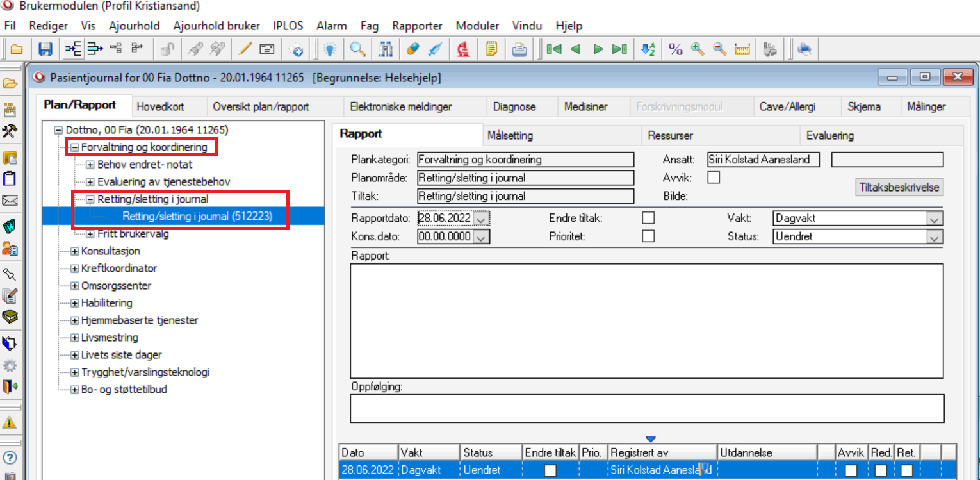The image size is (980, 480).
Task: Click the binoculars find icon
Action: click(x=386, y=49)
